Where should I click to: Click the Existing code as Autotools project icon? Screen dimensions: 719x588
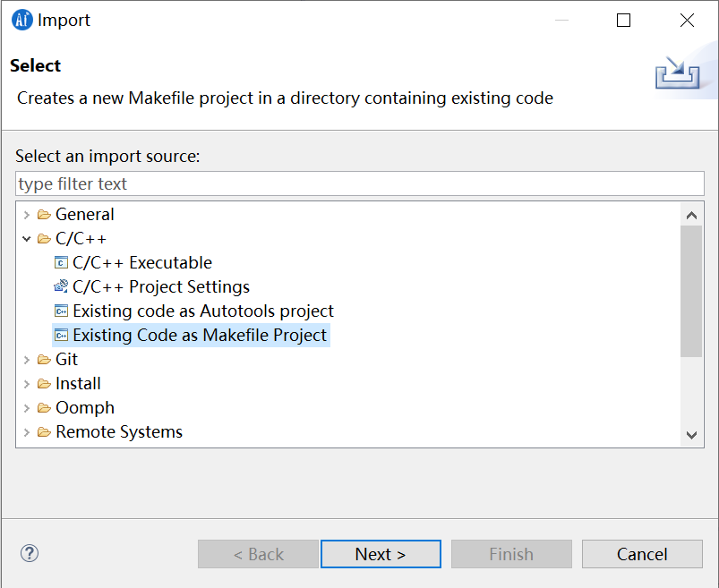tap(61, 311)
